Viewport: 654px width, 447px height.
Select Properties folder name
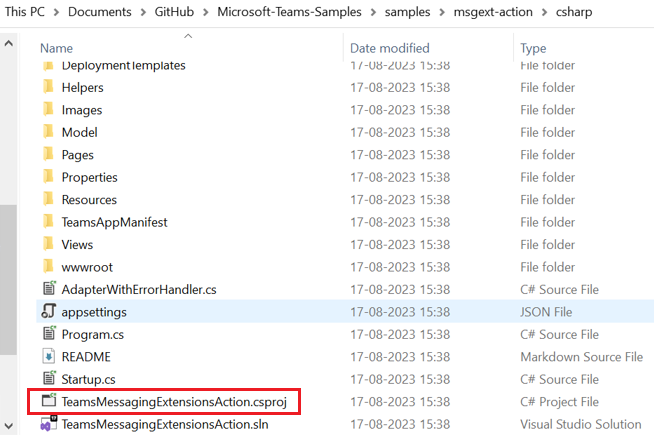tap(90, 178)
